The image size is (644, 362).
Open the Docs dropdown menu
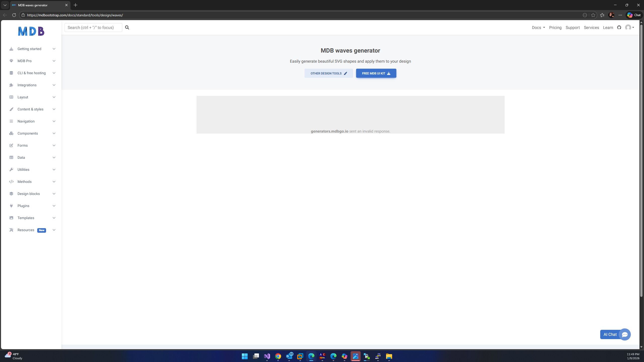538,27
